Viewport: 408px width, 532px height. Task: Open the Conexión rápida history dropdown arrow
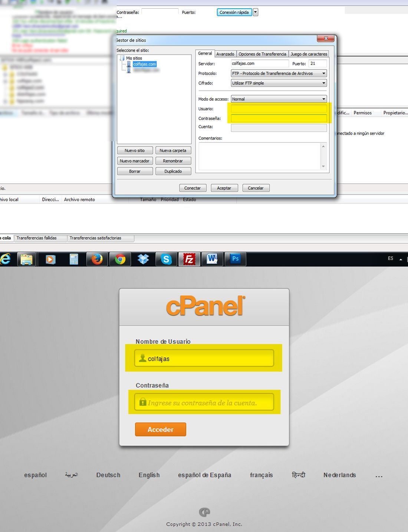[255, 12]
